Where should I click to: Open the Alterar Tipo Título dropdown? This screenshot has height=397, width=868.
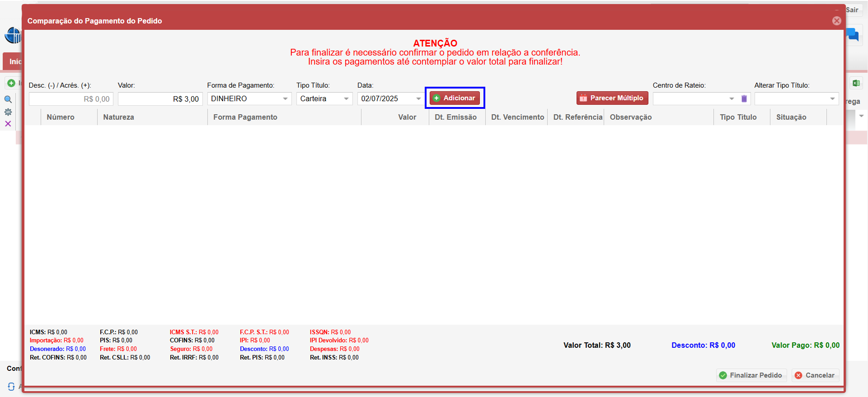click(x=832, y=98)
